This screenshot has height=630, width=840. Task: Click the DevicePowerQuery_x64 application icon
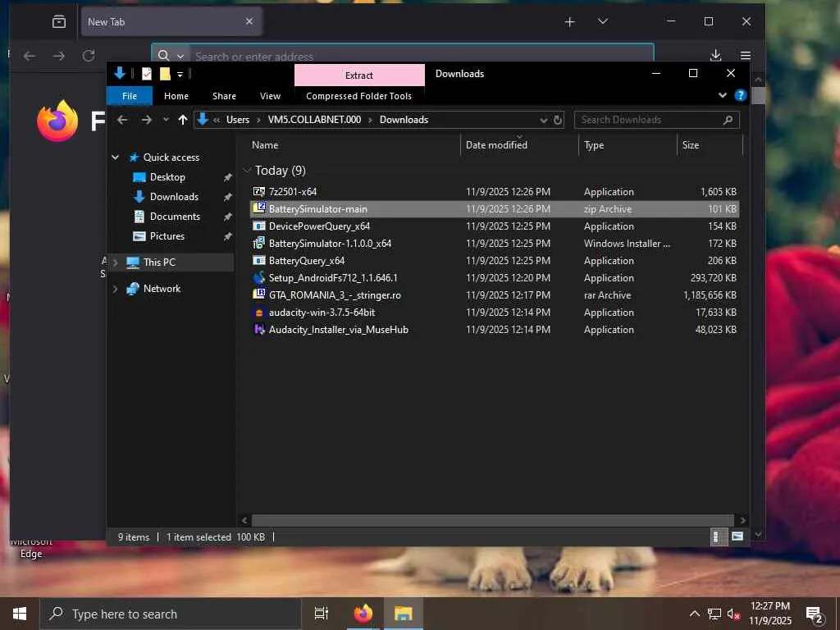(x=259, y=226)
